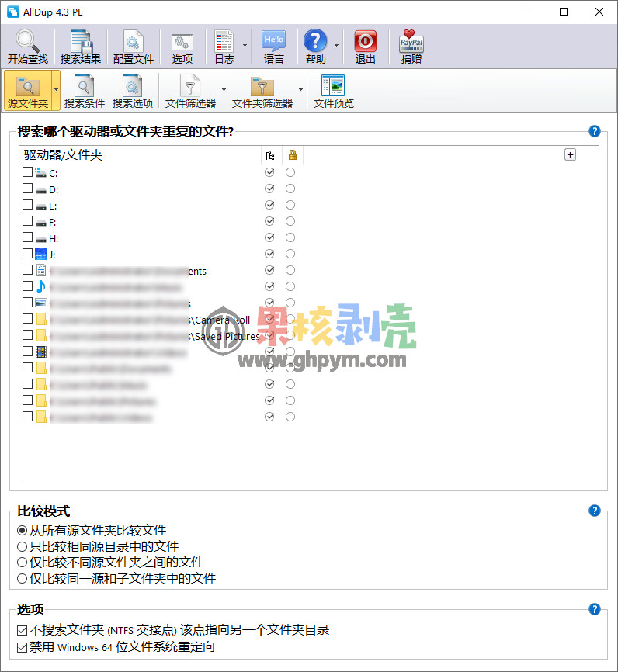618x672 pixels.
Task: Uncheck 不搜索文件夹 NTFS 交接点 option
Action: (x=22, y=630)
